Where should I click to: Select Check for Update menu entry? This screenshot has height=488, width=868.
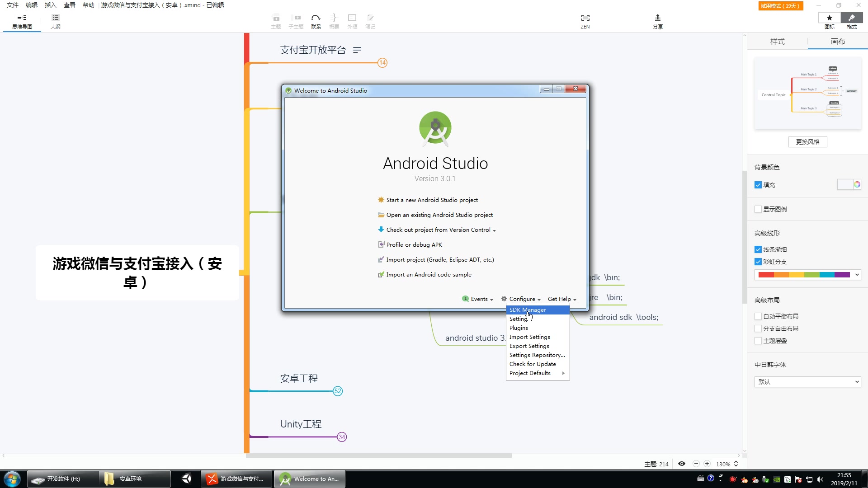coord(538,364)
